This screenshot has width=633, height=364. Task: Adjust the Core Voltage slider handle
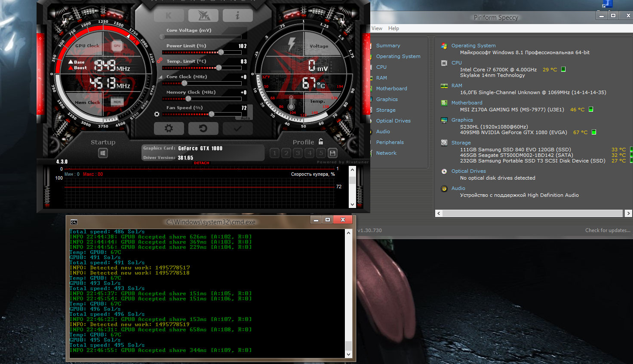coord(162,37)
